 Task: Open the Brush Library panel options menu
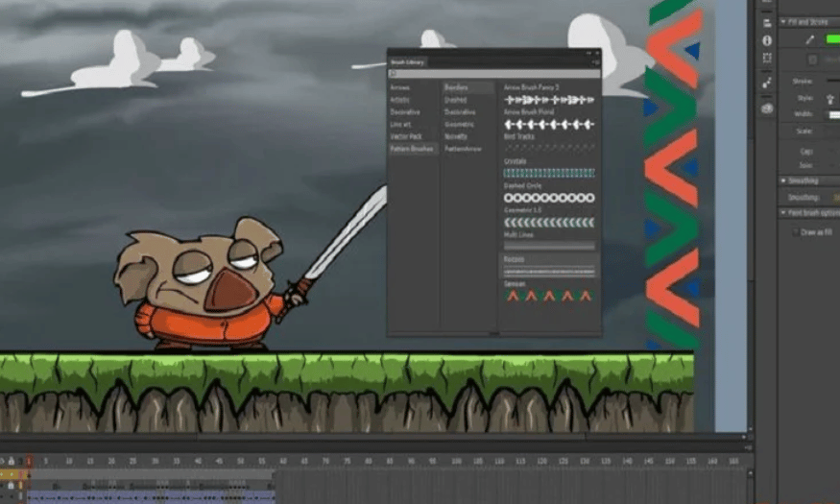tap(595, 62)
